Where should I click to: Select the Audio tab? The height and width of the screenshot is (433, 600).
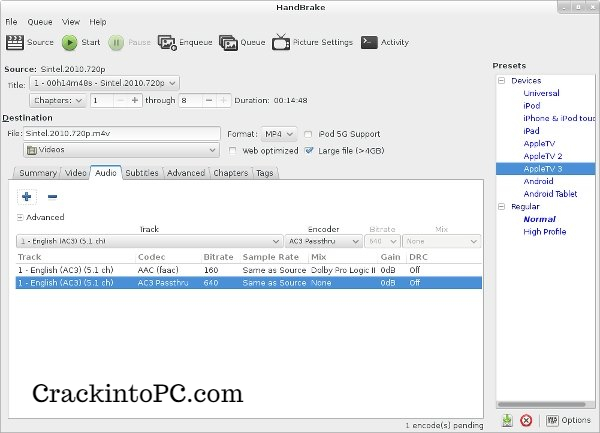point(106,173)
